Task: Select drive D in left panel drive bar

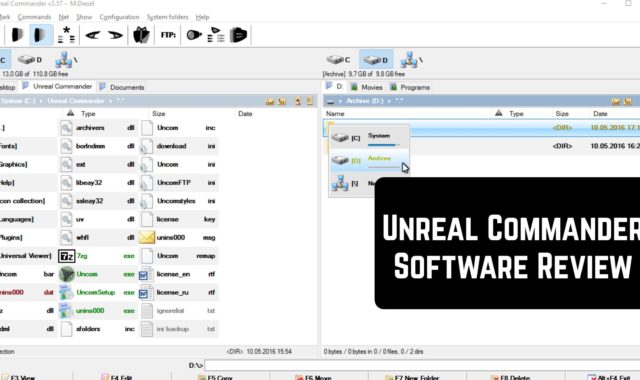Action: (30, 60)
